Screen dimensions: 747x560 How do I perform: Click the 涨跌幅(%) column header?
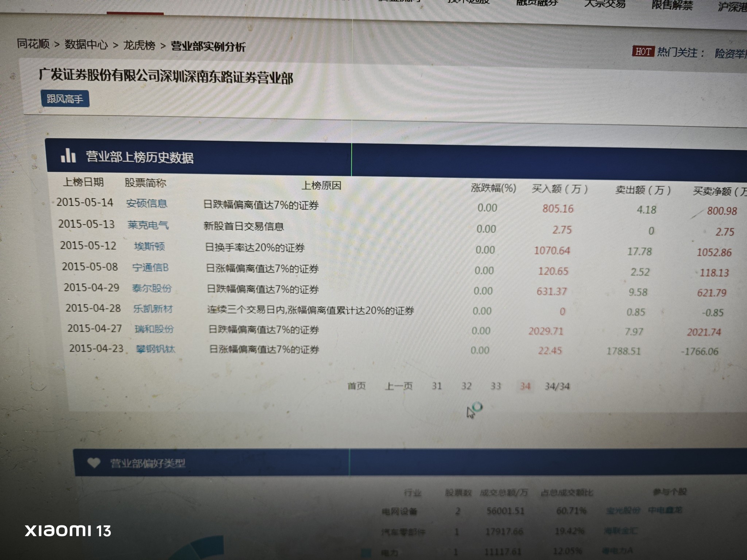[494, 188]
